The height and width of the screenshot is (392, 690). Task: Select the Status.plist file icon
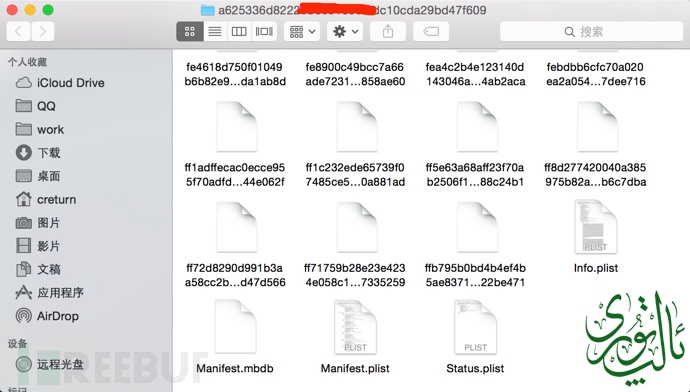(x=475, y=327)
